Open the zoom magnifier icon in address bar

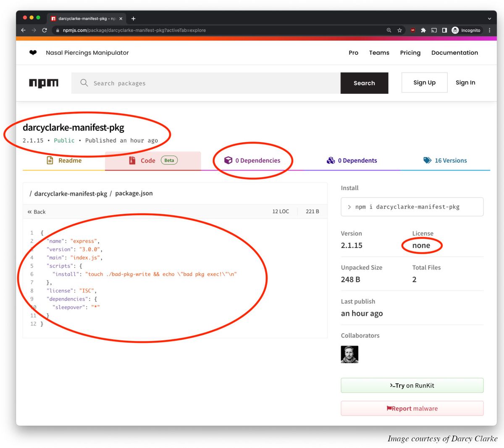tap(389, 30)
